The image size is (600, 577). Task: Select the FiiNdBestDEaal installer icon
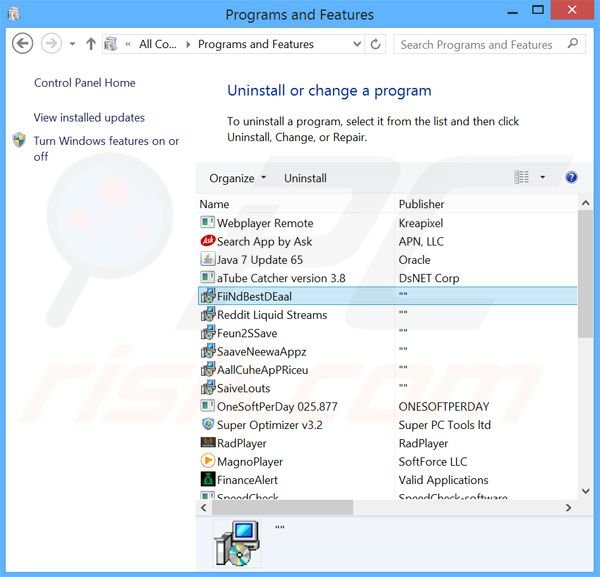click(x=208, y=296)
